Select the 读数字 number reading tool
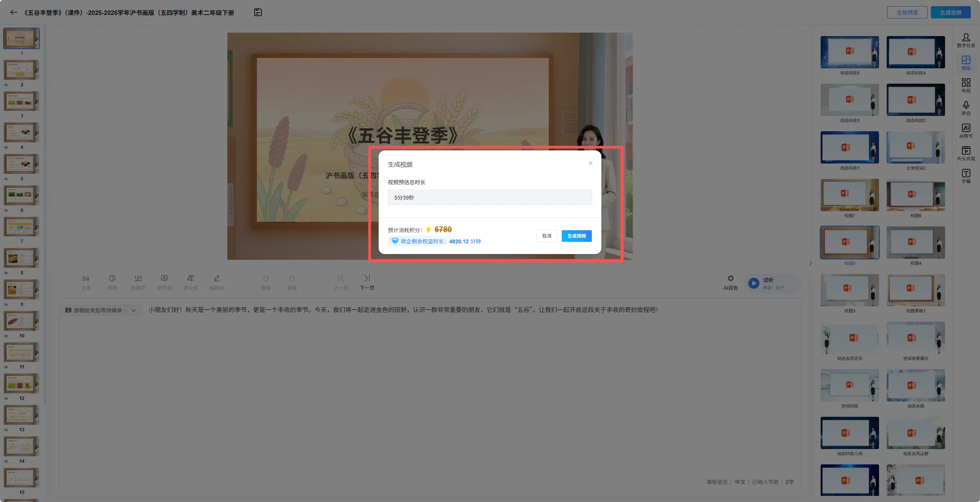 (138, 282)
